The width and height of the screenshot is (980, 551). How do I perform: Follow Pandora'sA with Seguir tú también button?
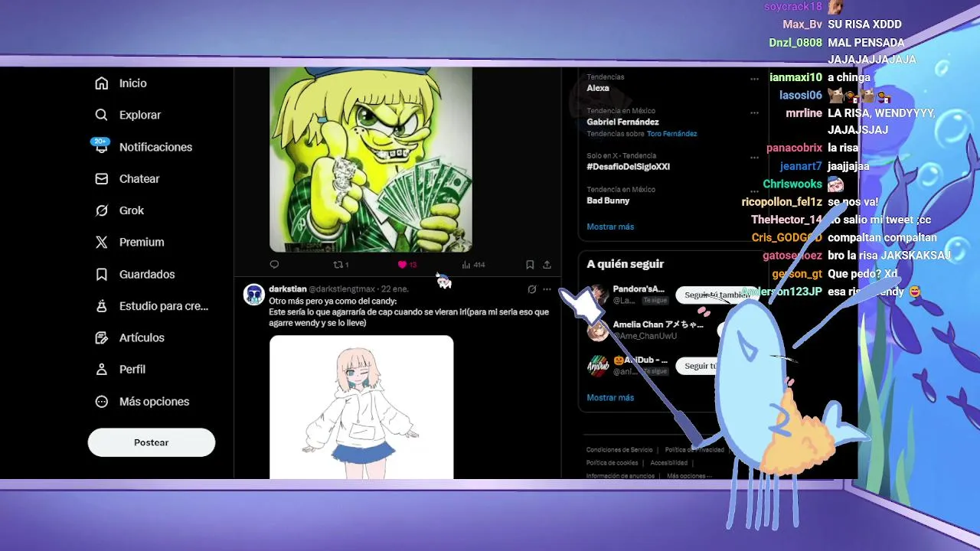[x=716, y=295]
